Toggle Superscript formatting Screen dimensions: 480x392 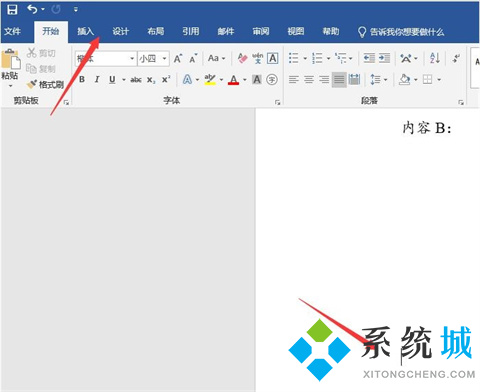coord(166,80)
